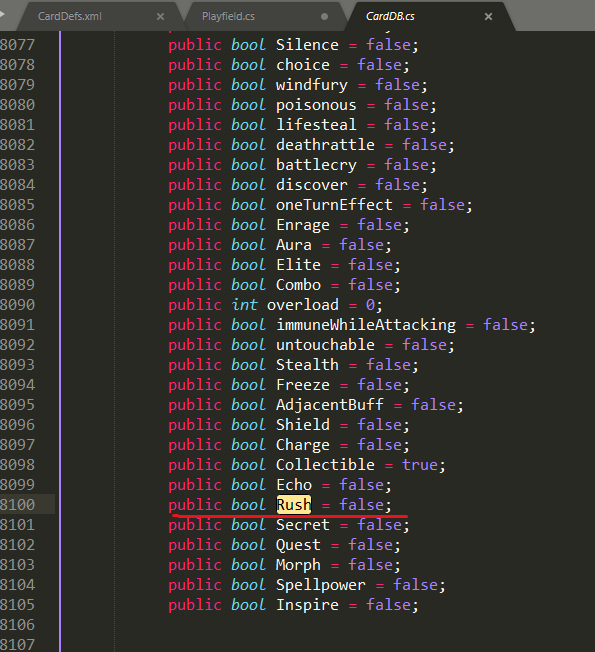Click the false value on Silence line
The width and height of the screenshot is (595, 652).
(x=388, y=45)
